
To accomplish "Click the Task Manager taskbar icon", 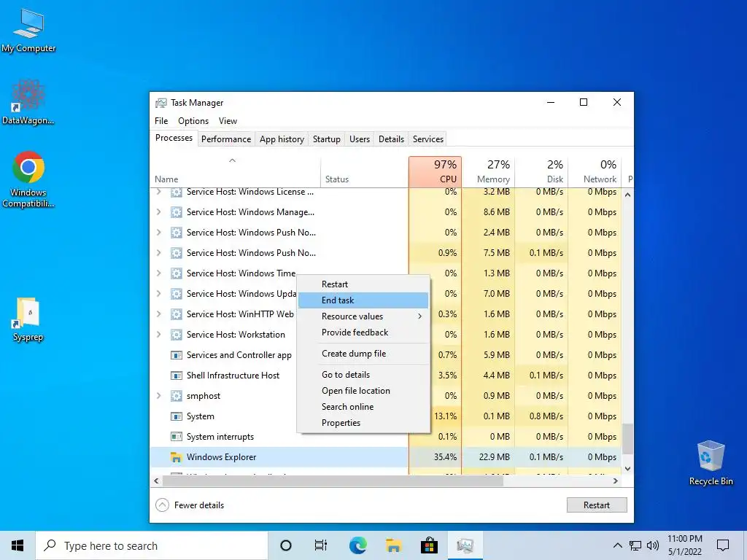I will click(x=465, y=545).
